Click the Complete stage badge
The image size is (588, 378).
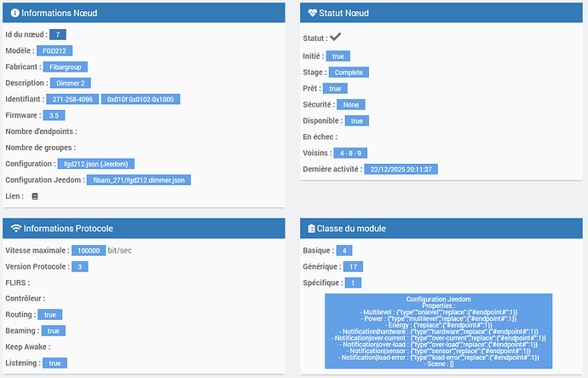349,73
